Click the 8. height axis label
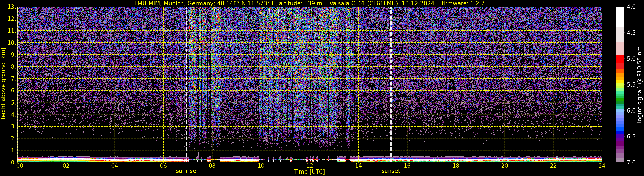This screenshot has height=176, width=644. coord(13,66)
